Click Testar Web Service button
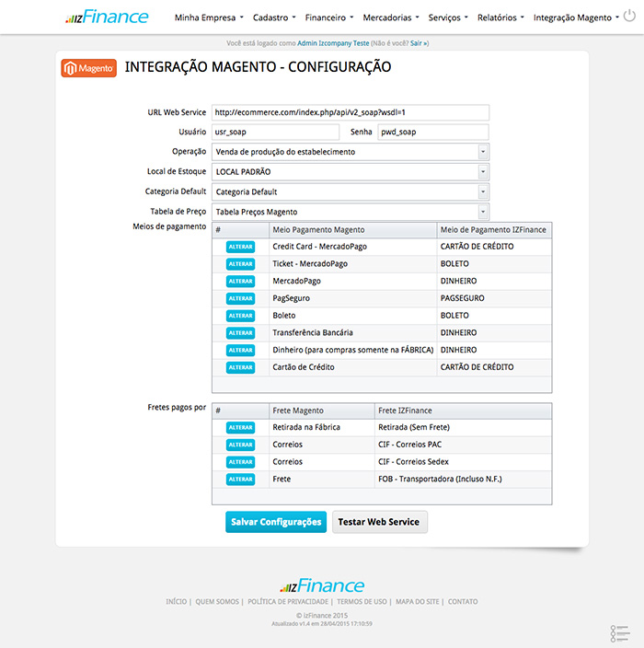644x648 pixels. [x=380, y=522]
